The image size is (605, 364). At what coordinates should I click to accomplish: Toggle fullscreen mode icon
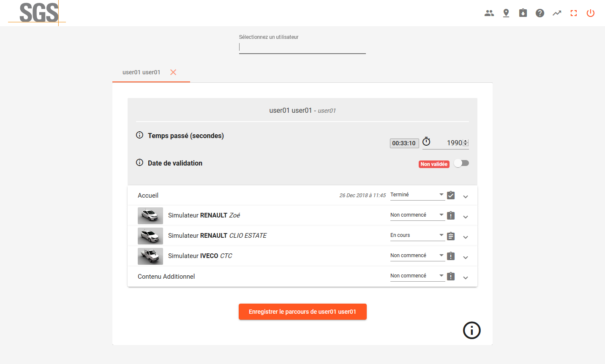click(x=574, y=13)
